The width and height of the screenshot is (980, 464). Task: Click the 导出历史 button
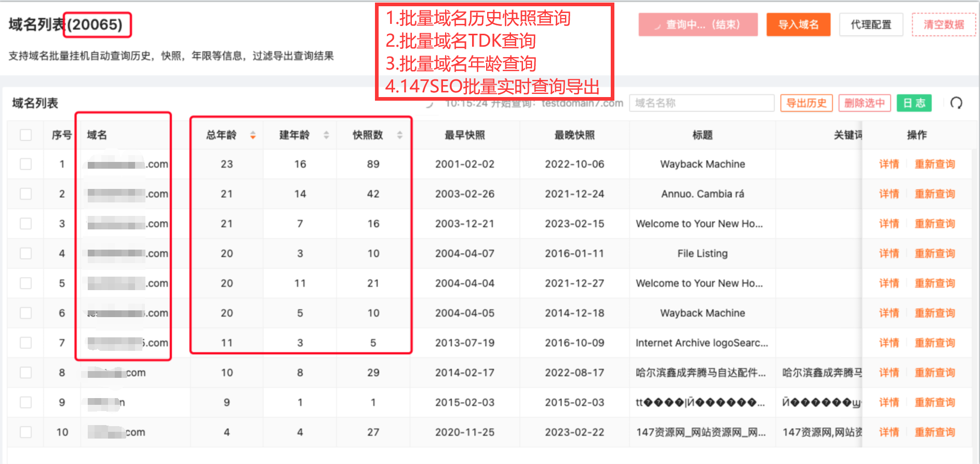click(807, 103)
